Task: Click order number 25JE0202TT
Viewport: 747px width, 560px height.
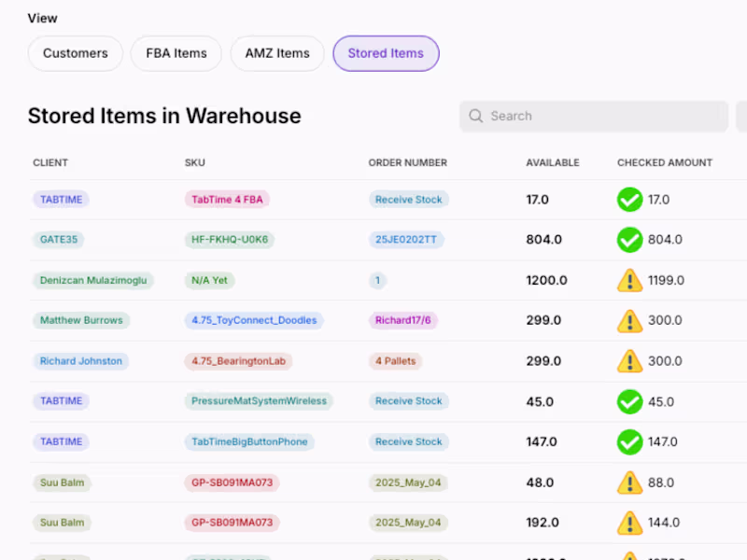Action: [x=406, y=240]
